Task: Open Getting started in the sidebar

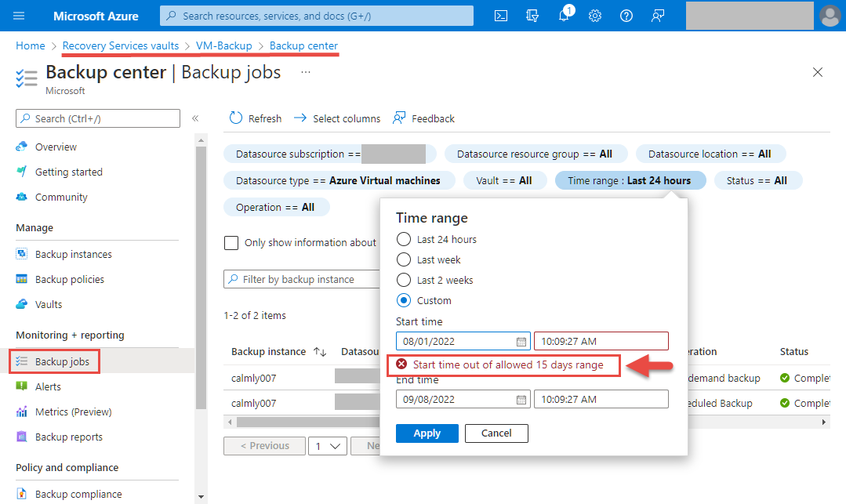Action: click(x=68, y=172)
